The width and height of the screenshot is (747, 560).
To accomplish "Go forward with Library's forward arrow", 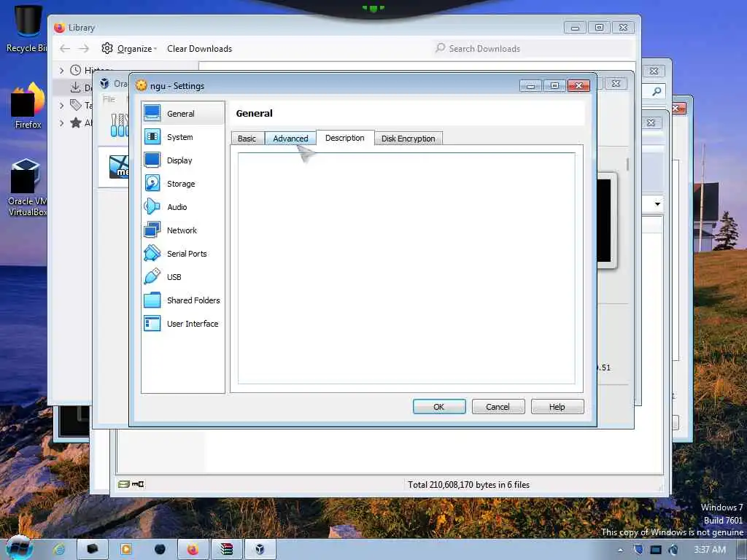I will [84, 49].
